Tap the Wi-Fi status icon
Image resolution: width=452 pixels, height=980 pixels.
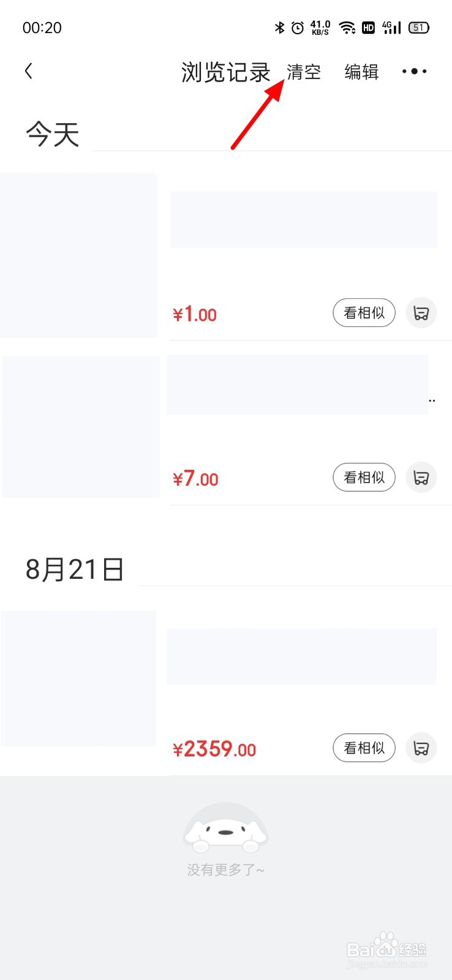click(x=347, y=28)
